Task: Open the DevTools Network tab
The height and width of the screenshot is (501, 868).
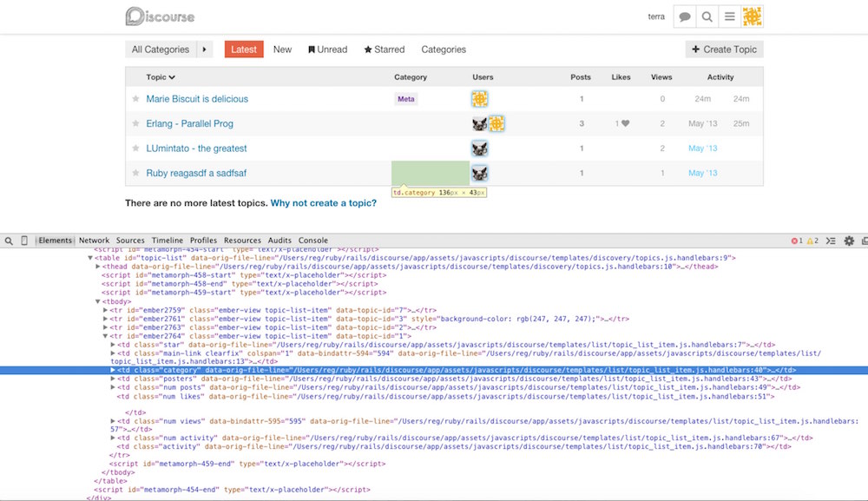Action: 94,241
